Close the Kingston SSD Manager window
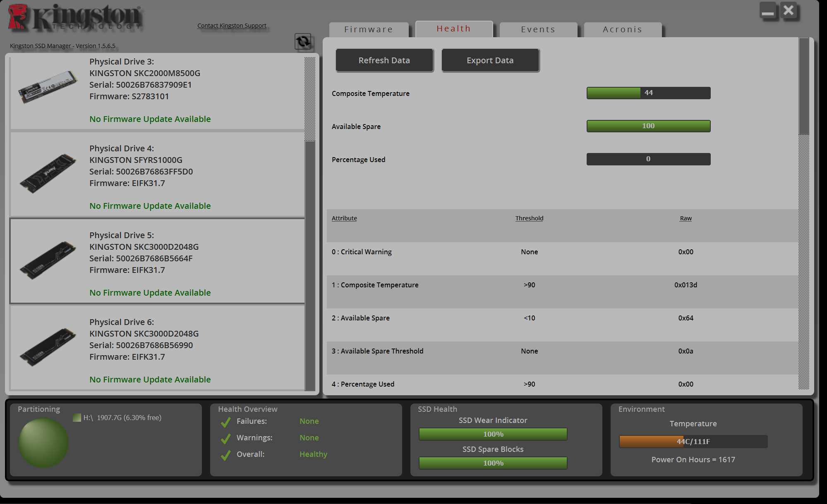The image size is (827, 504). click(789, 10)
